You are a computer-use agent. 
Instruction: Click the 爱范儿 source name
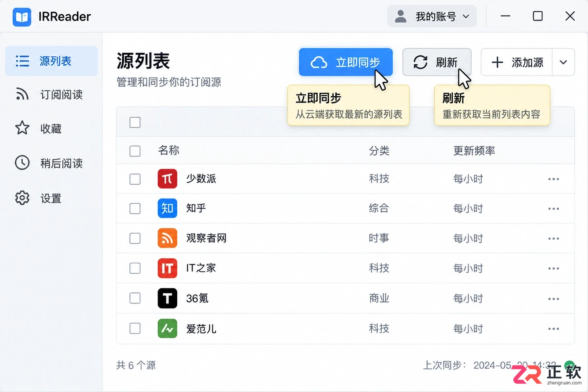point(201,329)
